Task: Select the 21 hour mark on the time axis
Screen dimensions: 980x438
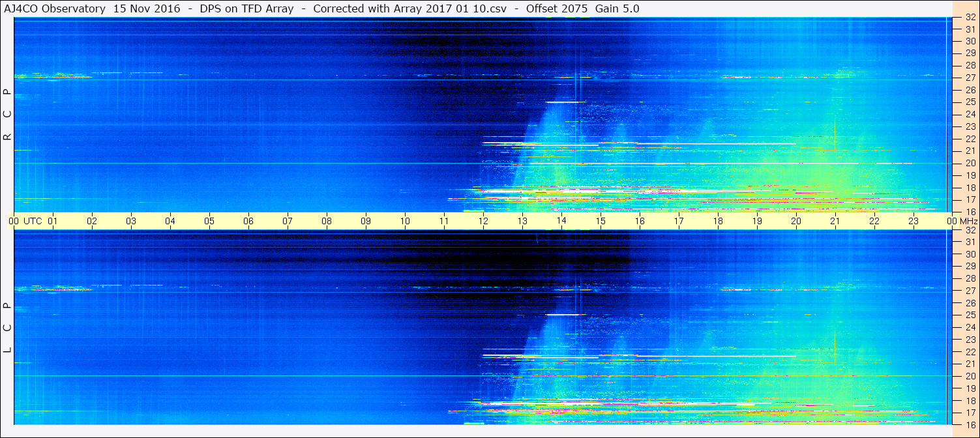Action: pyautogui.click(x=835, y=221)
